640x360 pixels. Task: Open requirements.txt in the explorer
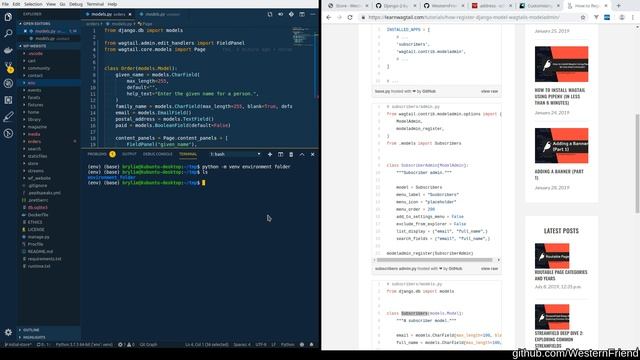[44, 259]
